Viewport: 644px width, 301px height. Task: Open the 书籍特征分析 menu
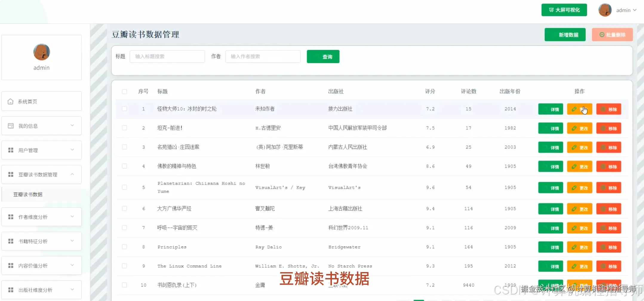42,241
